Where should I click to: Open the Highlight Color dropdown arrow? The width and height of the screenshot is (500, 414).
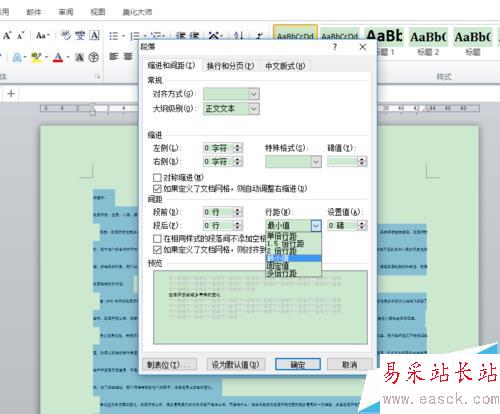[46, 58]
